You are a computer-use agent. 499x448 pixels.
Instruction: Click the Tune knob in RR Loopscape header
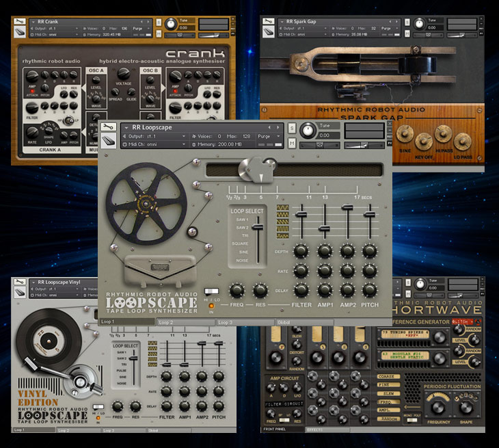click(x=308, y=130)
